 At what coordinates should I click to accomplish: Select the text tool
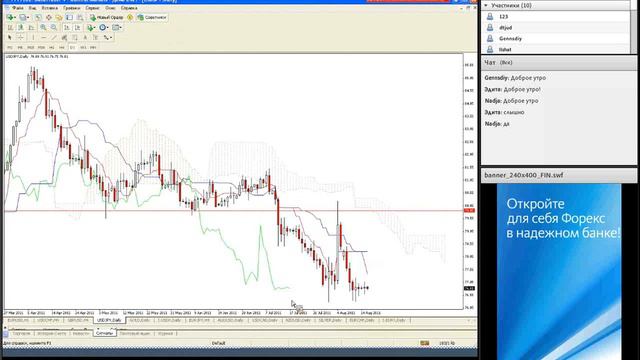pyautogui.click(x=85, y=37)
